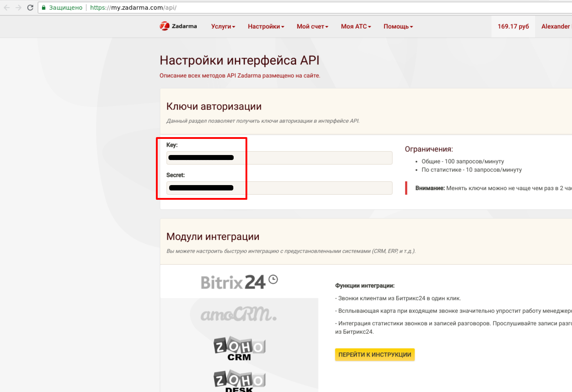Screen dimensions: 572x392
Task: Click 'Вы можете настроить быструю интеграцию' description
Action: (291, 251)
